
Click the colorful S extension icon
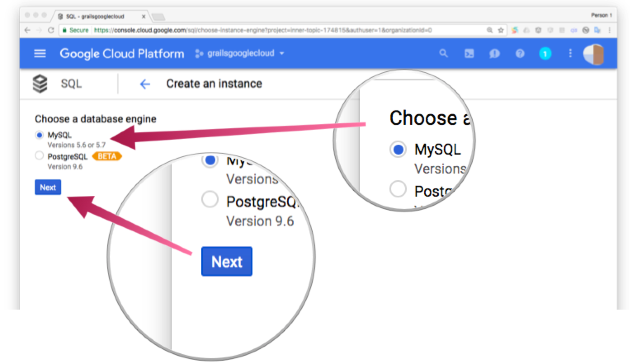click(514, 30)
